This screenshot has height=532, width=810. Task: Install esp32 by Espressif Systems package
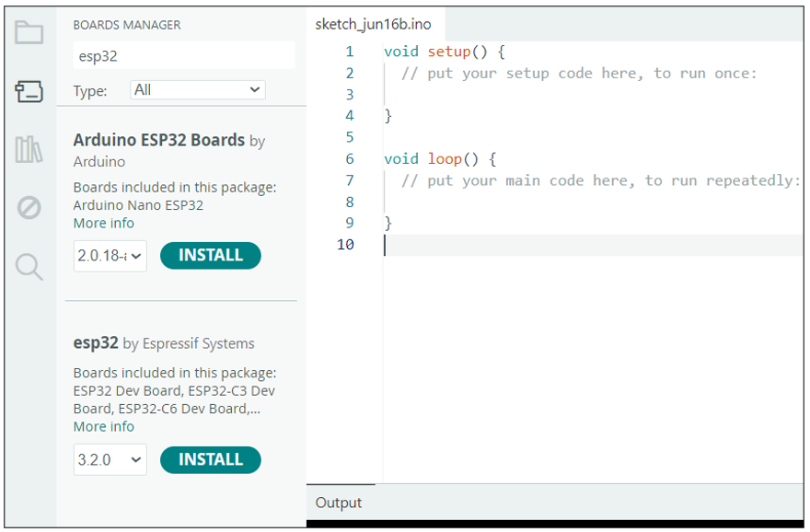(210, 459)
